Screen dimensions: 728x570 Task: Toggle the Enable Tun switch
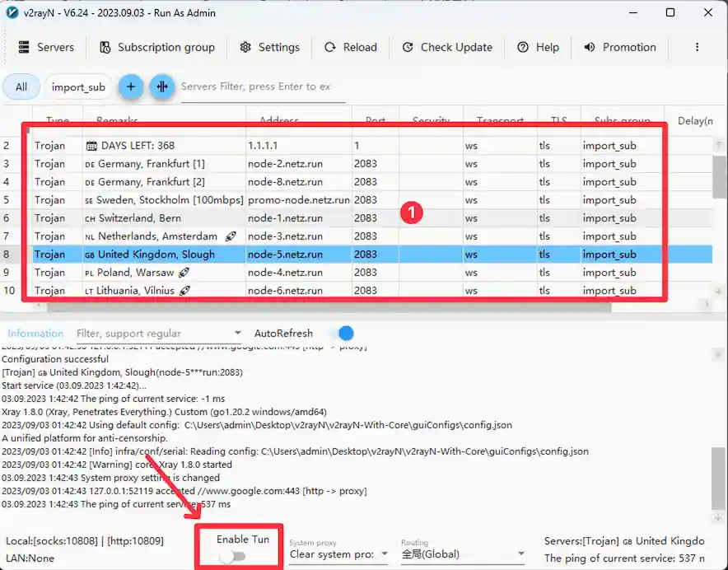click(x=232, y=557)
